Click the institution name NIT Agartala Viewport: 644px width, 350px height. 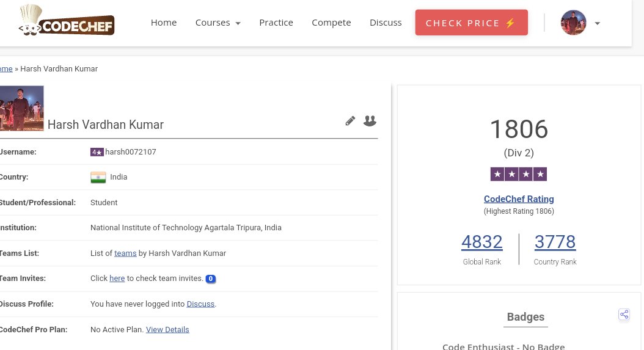pyautogui.click(x=186, y=228)
